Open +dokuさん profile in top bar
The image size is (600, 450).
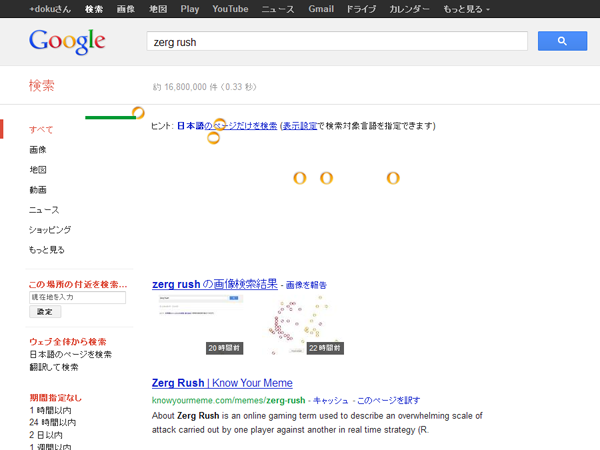50,9
